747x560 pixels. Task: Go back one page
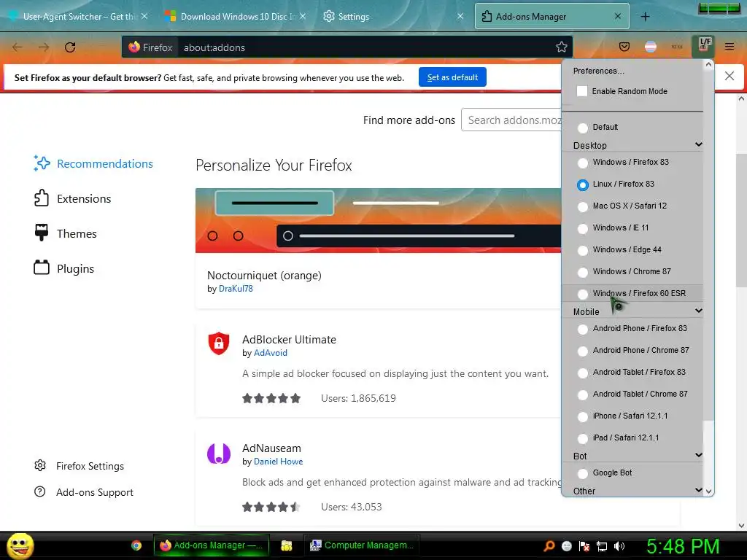pos(18,47)
